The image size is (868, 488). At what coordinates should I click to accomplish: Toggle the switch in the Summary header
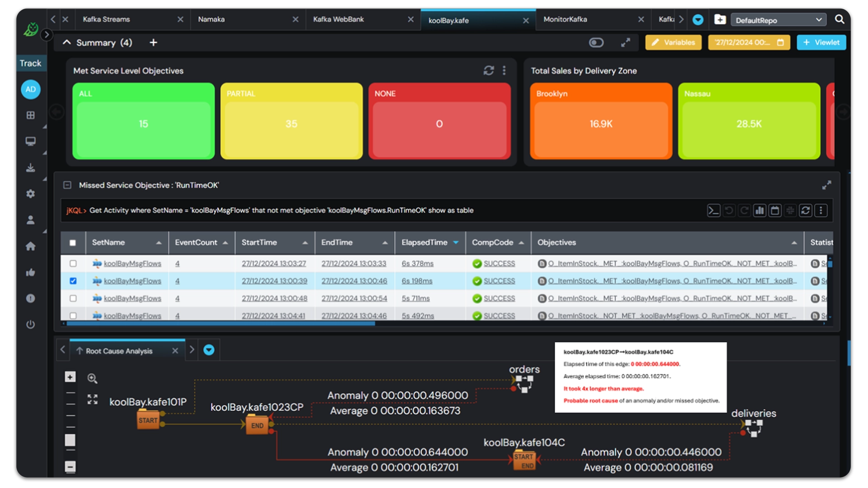(x=596, y=42)
